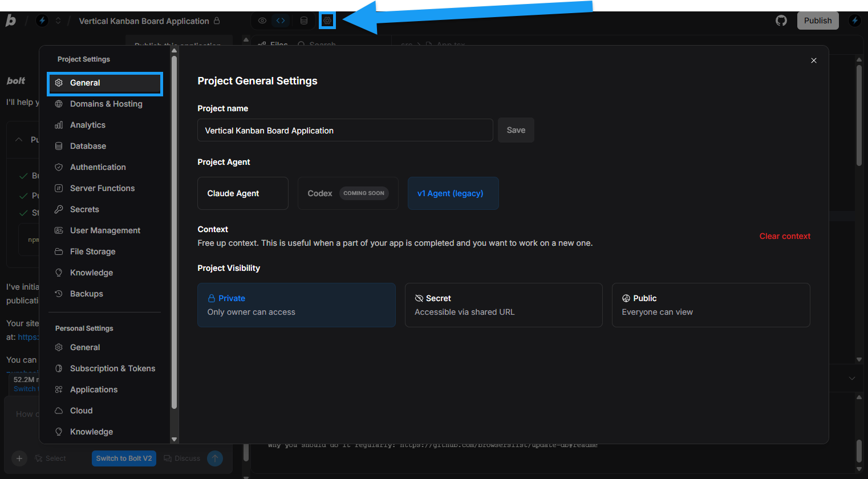868x479 pixels.
Task: Click the personal General gear icon
Action: pos(59,347)
